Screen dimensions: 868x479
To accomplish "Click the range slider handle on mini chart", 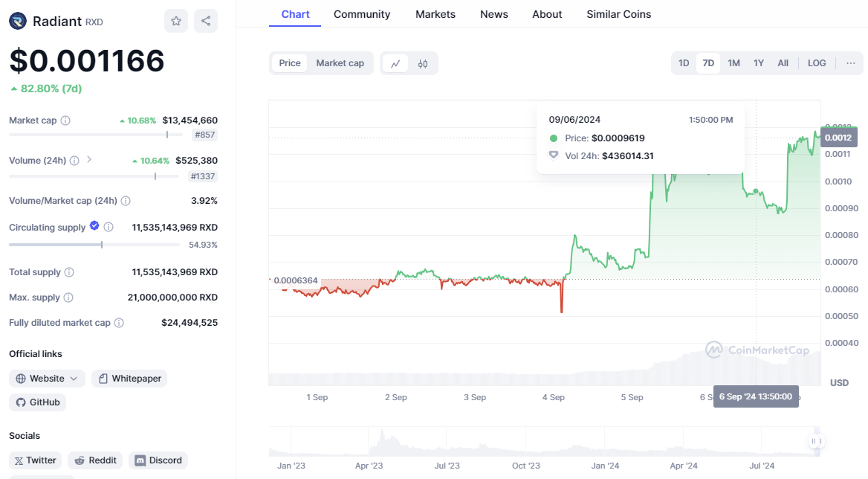I will [817, 441].
